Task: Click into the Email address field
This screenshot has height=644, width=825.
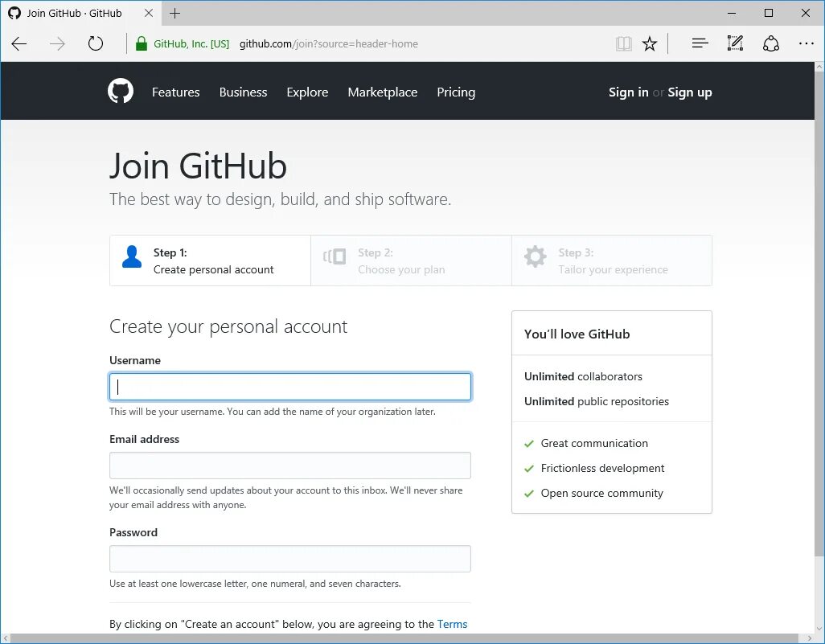Action: click(x=290, y=466)
